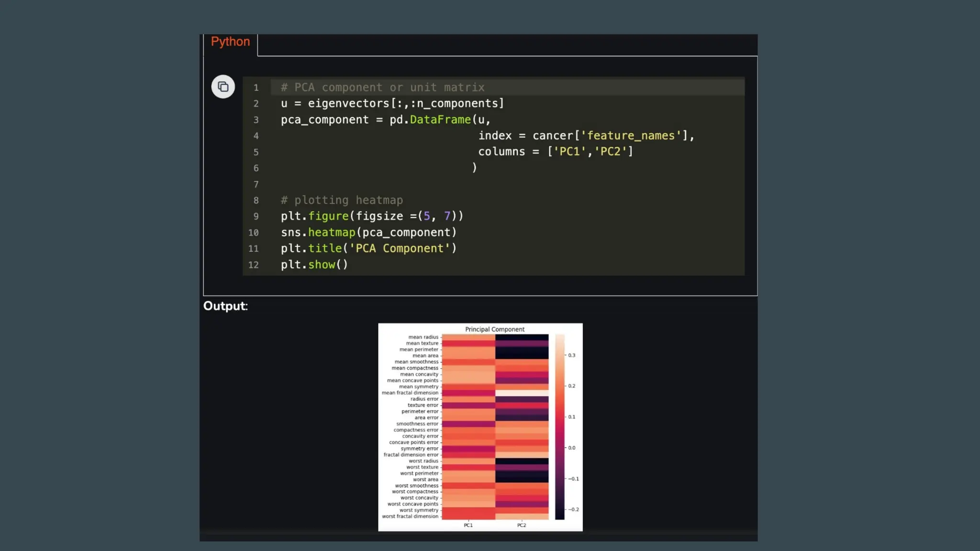
Task: Click the figure call on line 9
Action: coord(328,216)
